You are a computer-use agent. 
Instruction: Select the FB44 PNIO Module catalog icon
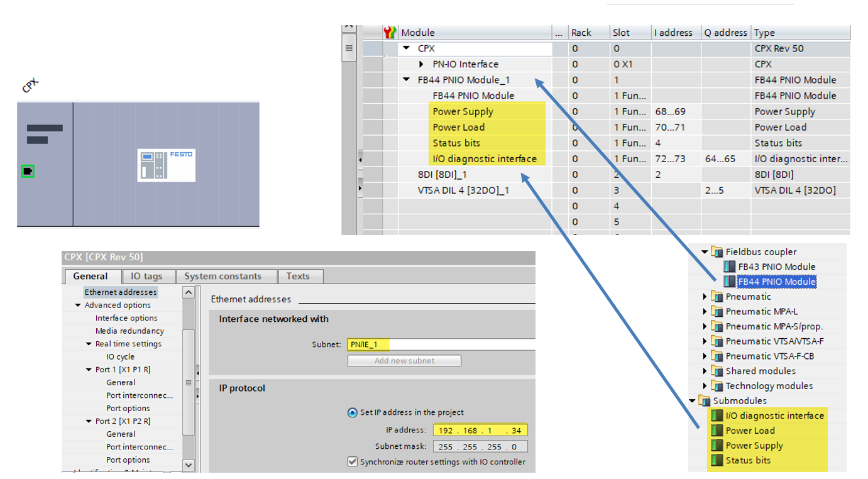(x=729, y=282)
